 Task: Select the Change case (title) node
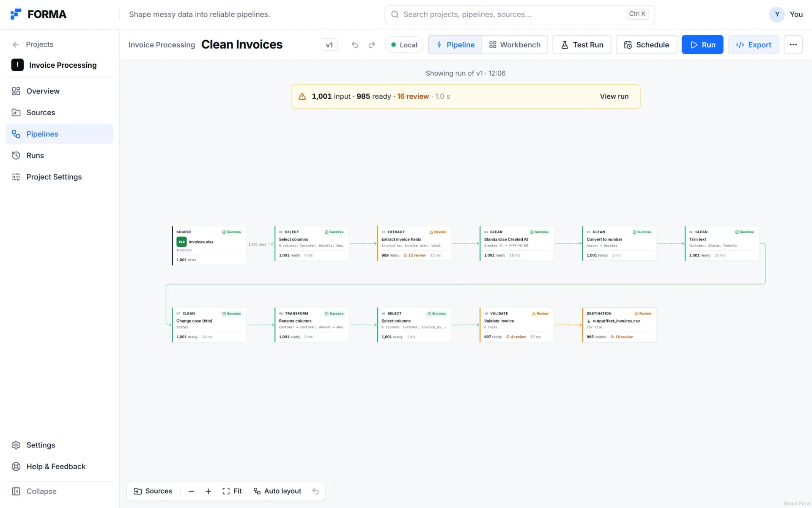pyautogui.click(x=209, y=325)
